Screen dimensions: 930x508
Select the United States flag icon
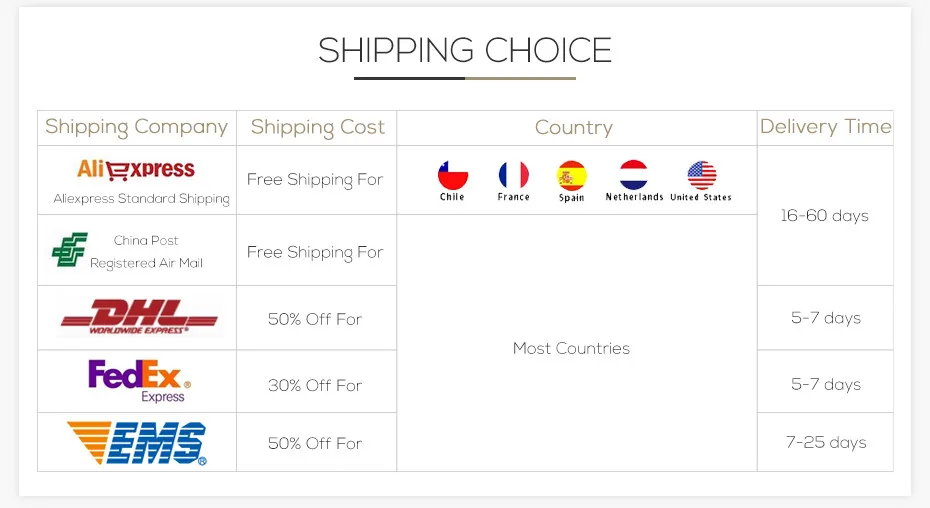701,176
